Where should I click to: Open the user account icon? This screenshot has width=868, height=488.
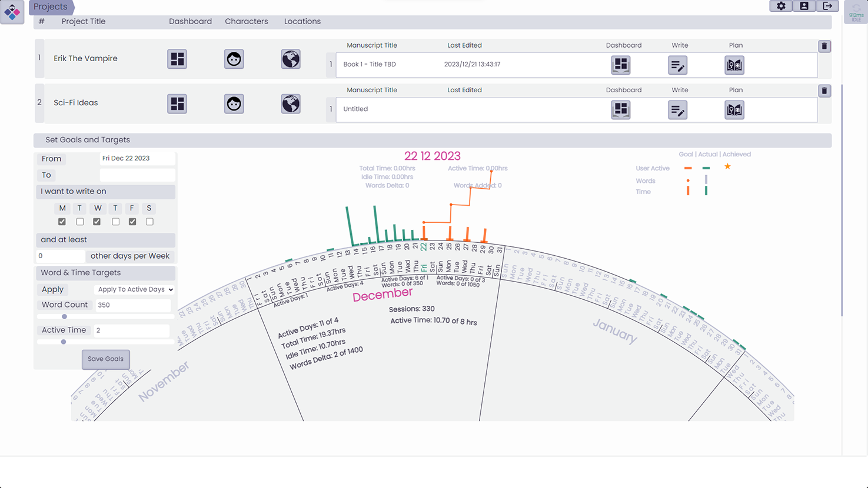coord(804,6)
